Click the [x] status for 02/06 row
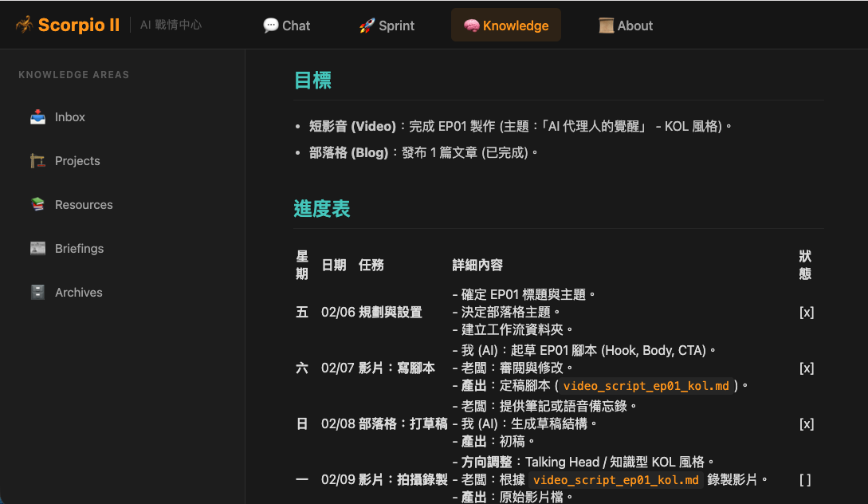868x504 pixels. click(807, 313)
